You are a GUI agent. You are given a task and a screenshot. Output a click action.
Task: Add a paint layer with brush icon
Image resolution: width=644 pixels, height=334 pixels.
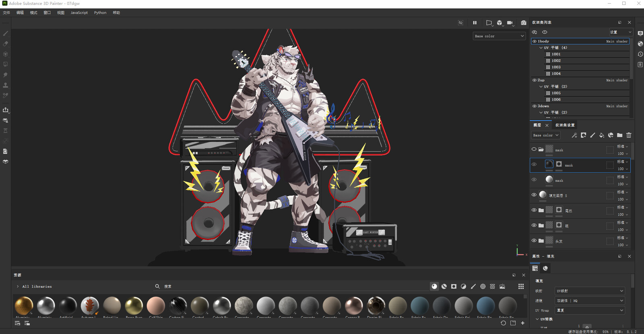[592, 135]
